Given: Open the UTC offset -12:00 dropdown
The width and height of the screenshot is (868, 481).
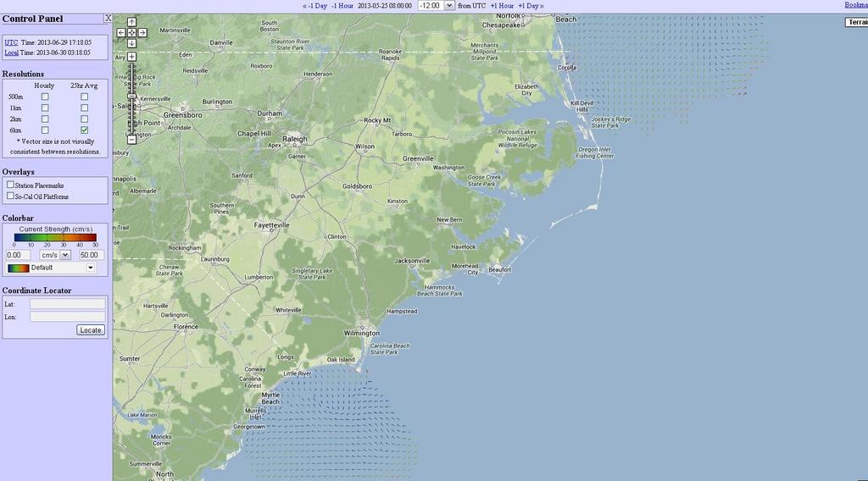Looking at the screenshot, I should [x=437, y=6].
